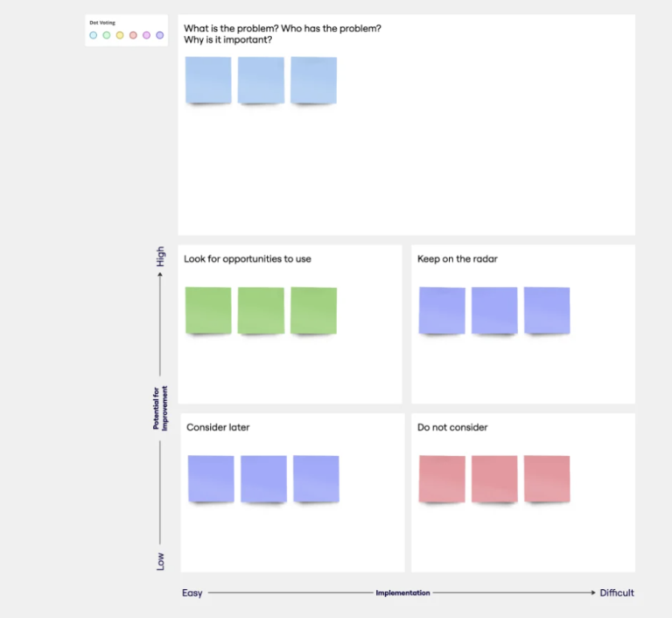
Task: Select the red voting dot
Action: pyautogui.click(x=133, y=35)
